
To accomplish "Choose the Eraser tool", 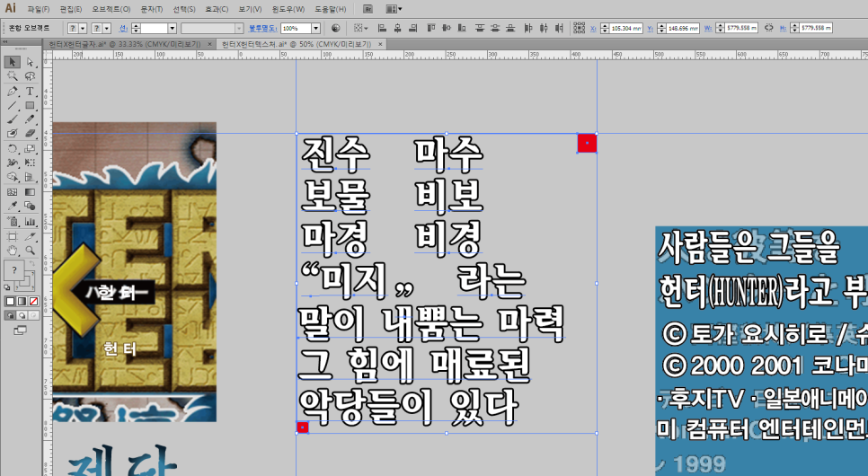I will (x=30, y=134).
